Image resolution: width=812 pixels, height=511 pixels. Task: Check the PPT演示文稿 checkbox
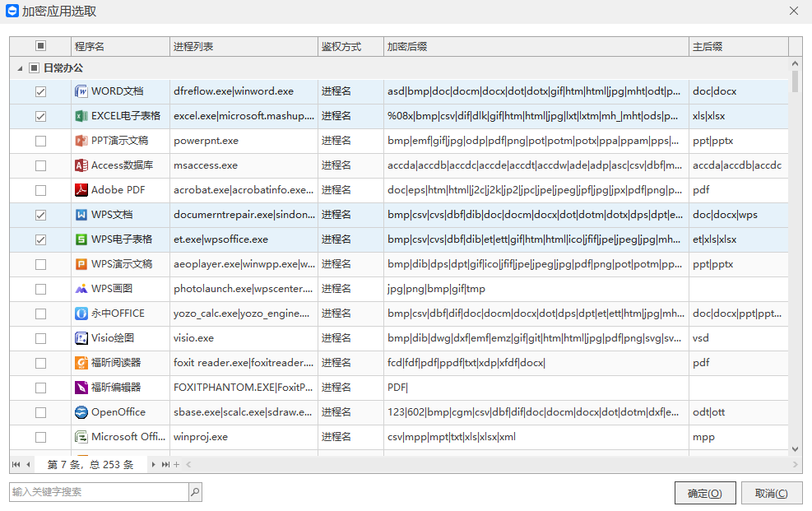[x=40, y=141]
